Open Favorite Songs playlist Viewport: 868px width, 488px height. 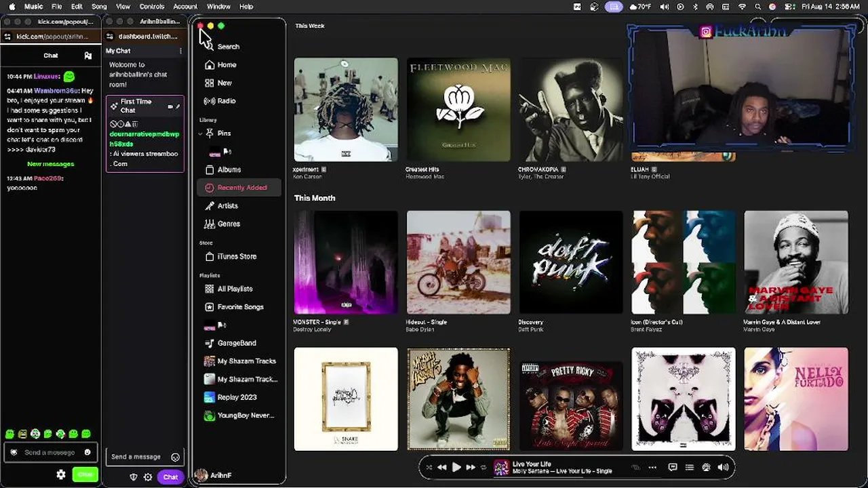pos(239,307)
